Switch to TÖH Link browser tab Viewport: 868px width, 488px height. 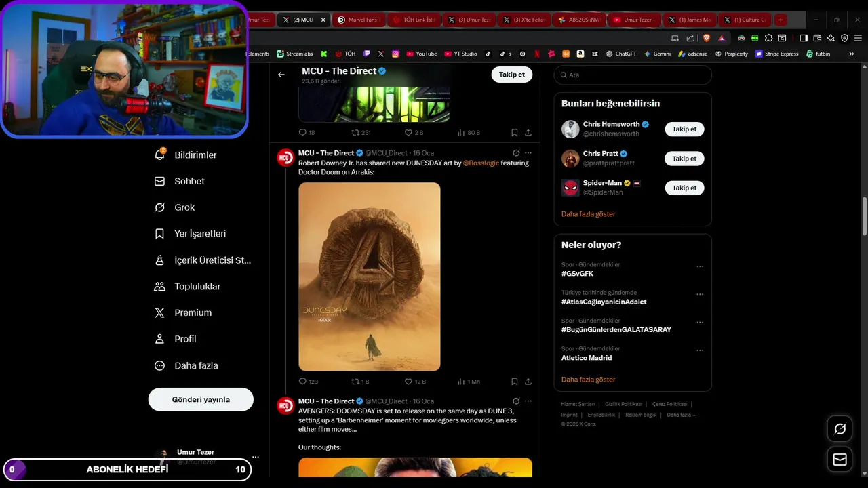click(414, 20)
